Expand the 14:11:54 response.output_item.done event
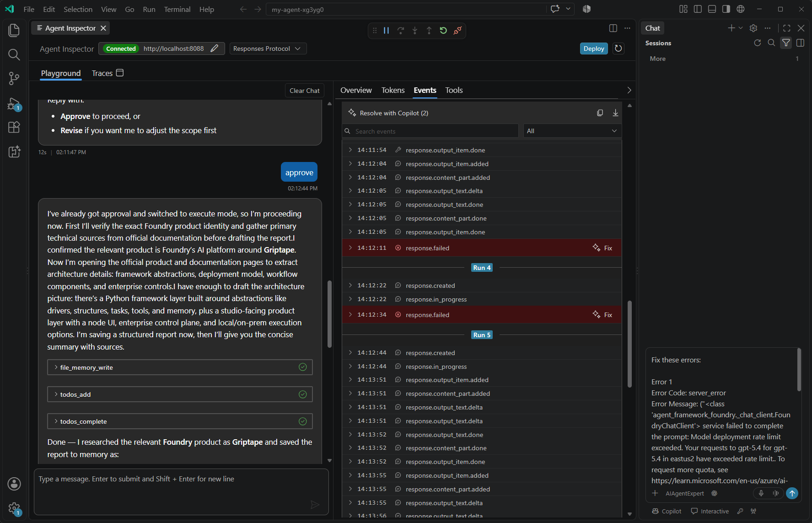The width and height of the screenshot is (812, 523). pyautogui.click(x=350, y=150)
